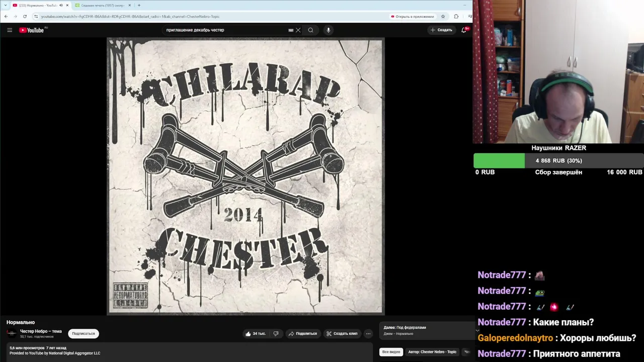Open YouTube notifications bell
Viewport: 644px width, 362px height.
(464, 30)
